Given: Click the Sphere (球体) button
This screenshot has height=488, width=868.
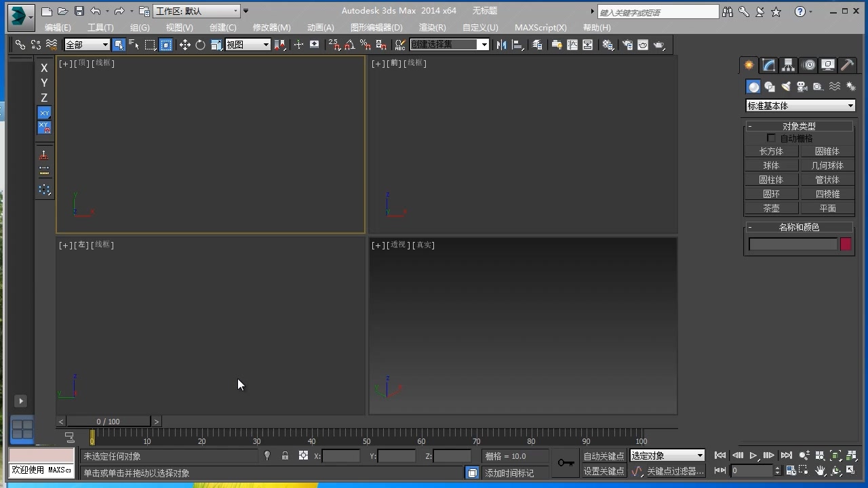Looking at the screenshot, I should tap(771, 165).
